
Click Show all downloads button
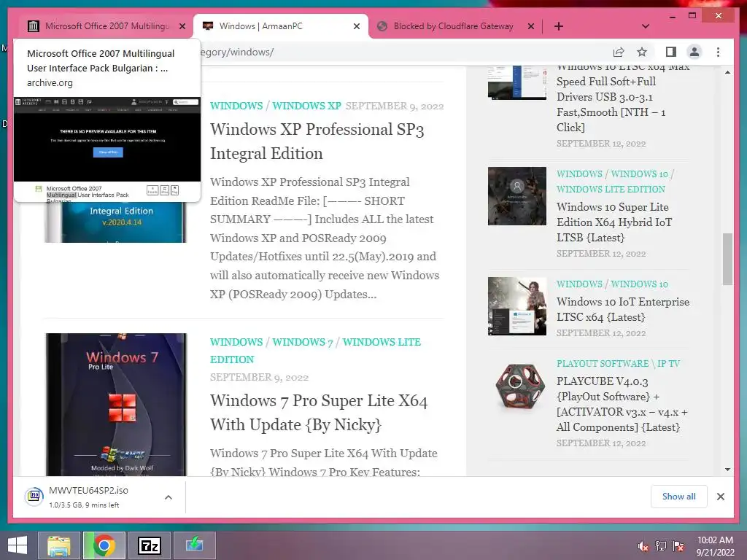point(678,497)
